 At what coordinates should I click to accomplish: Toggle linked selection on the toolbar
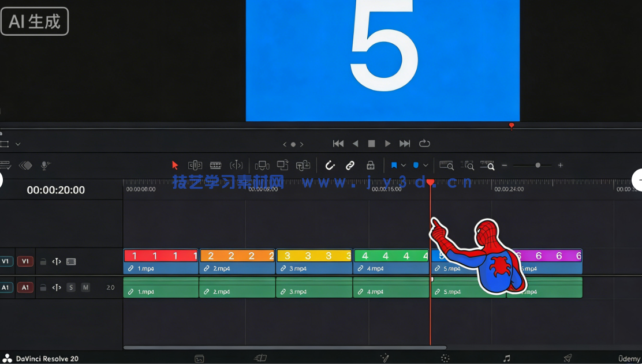[x=350, y=165]
